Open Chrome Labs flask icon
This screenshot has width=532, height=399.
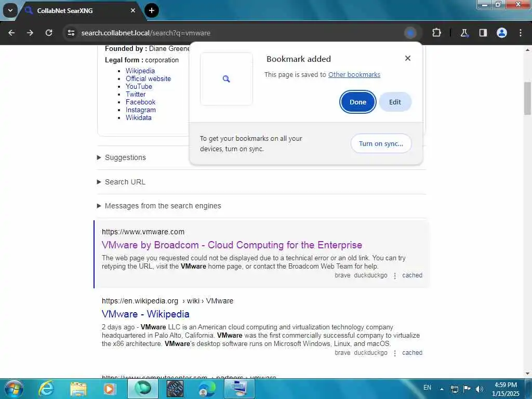point(464,33)
